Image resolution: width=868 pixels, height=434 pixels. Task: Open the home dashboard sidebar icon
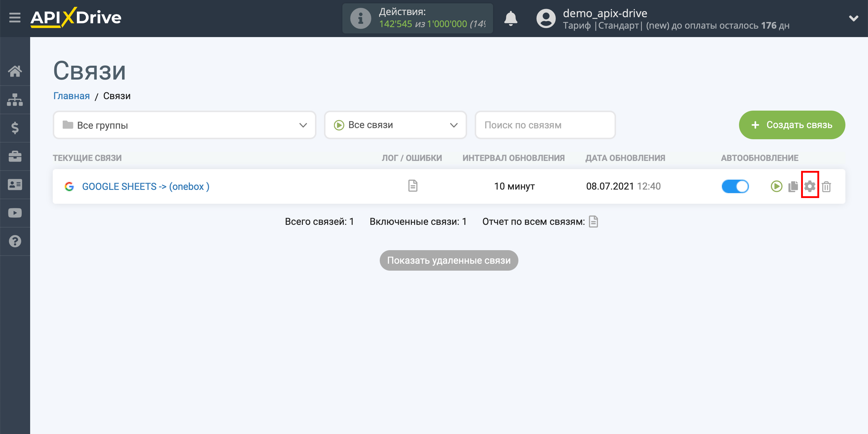pos(15,71)
